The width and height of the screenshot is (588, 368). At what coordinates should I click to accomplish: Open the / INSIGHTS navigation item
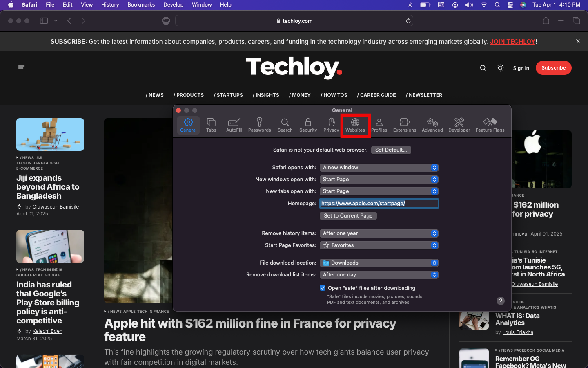(x=266, y=95)
